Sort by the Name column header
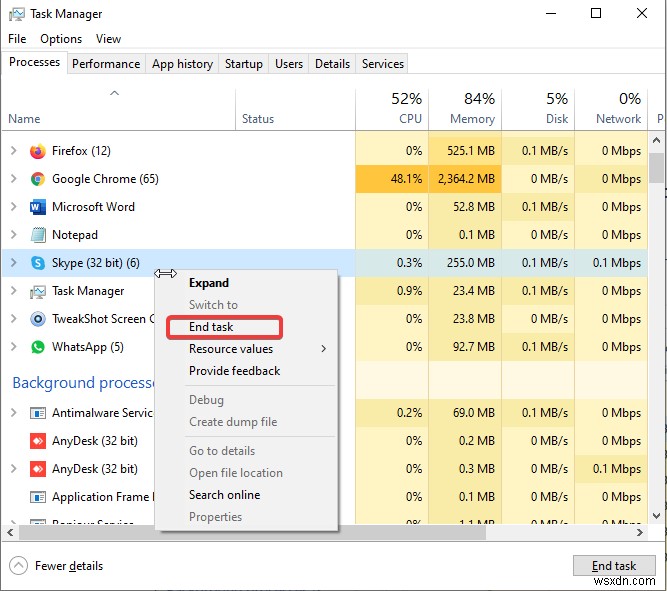 tap(118, 109)
